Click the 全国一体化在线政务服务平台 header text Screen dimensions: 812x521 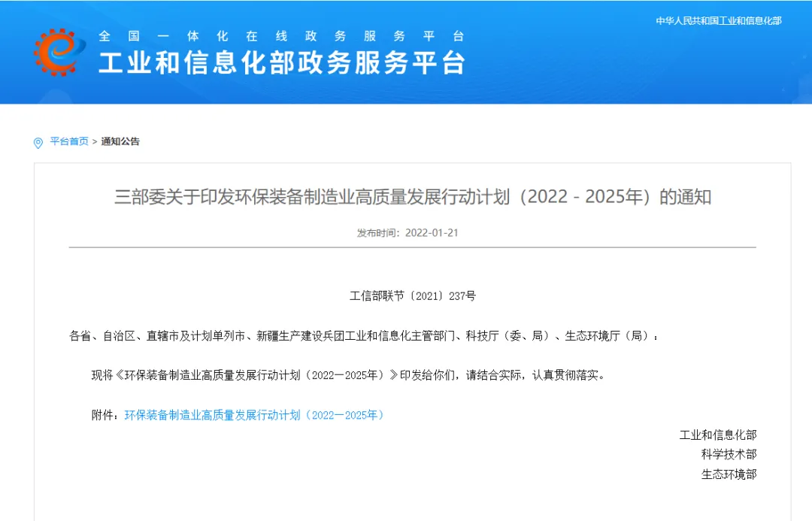(282, 36)
